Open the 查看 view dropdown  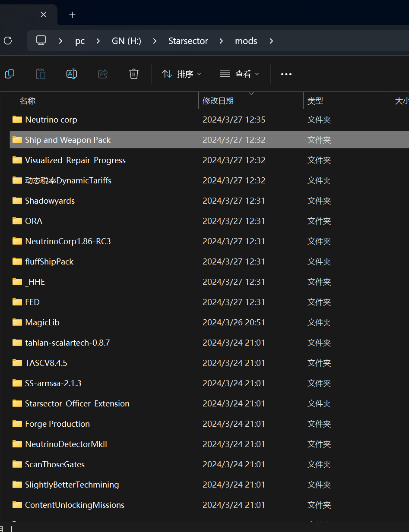tap(239, 74)
